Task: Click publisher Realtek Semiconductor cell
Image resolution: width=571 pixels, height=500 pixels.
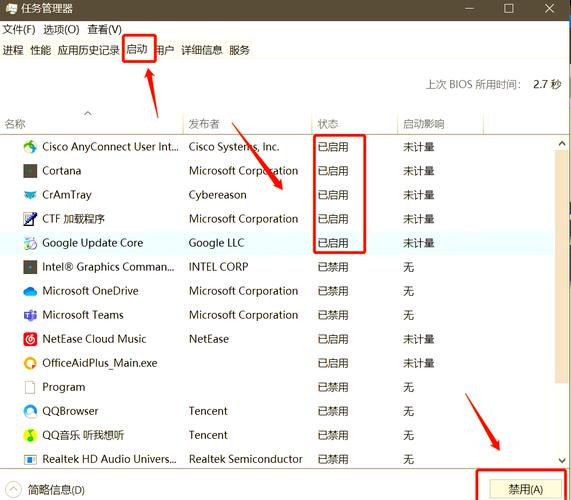Action: (x=245, y=459)
